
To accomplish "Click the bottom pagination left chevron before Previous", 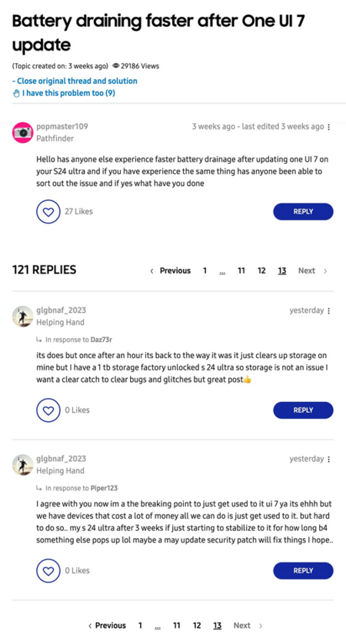I will 90,626.
